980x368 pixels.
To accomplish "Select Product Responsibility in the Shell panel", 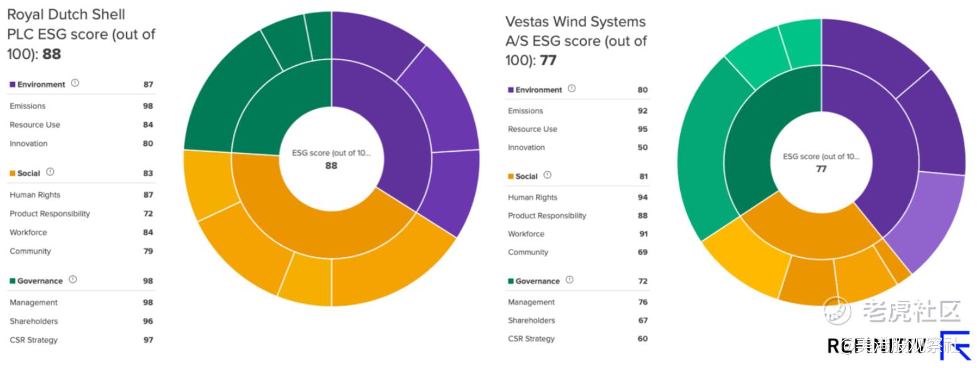I will click(x=50, y=214).
